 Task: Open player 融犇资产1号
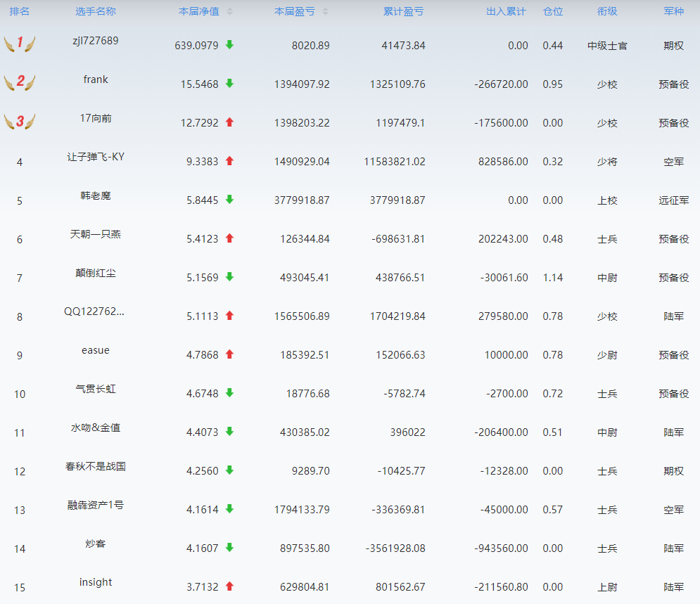[96, 505]
